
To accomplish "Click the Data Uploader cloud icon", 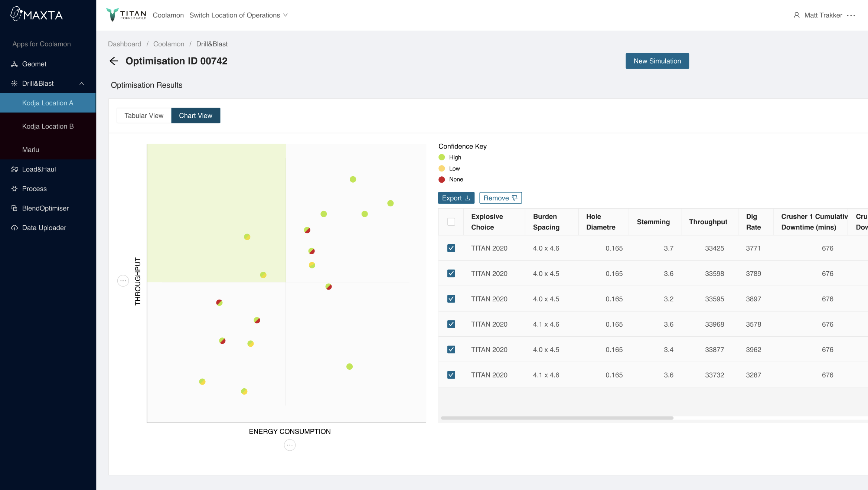I will pyautogui.click(x=14, y=228).
